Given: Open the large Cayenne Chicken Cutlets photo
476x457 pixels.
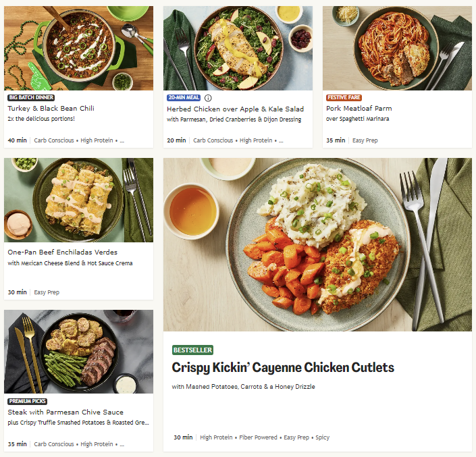Looking at the screenshot, I should pos(317,244).
